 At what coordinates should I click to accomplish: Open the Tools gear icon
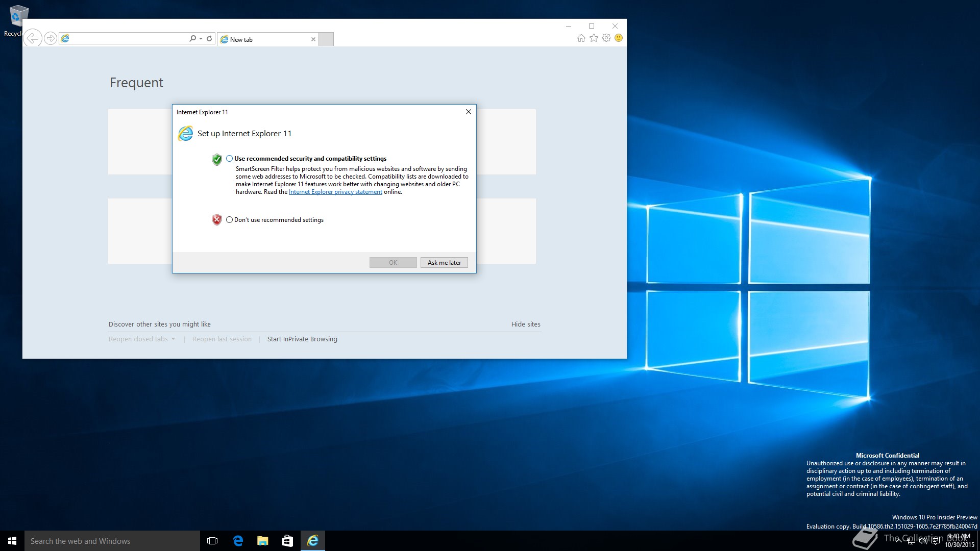606,38
